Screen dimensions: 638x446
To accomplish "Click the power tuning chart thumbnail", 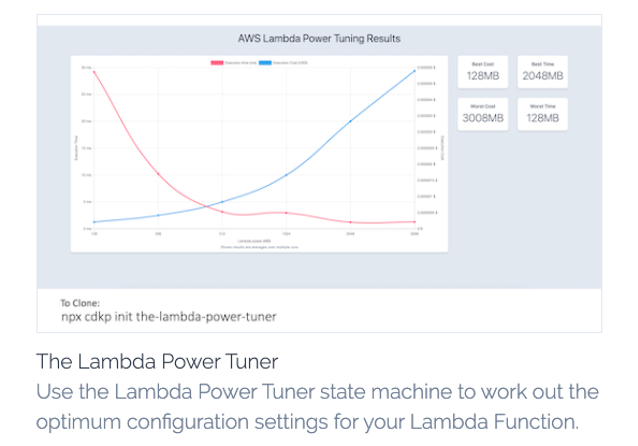I will click(259, 154).
